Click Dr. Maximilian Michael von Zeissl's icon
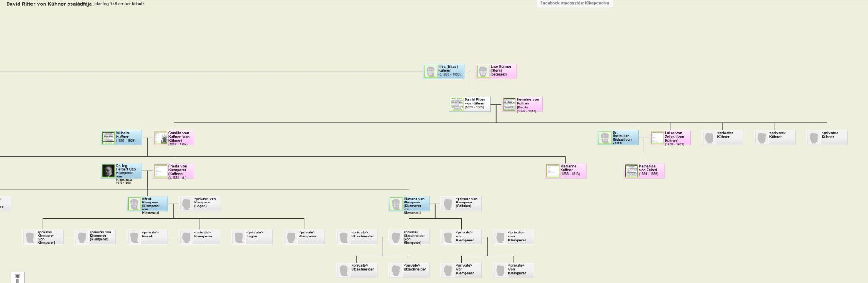The width and height of the screenshot is (868, 283). pos(605,138)
